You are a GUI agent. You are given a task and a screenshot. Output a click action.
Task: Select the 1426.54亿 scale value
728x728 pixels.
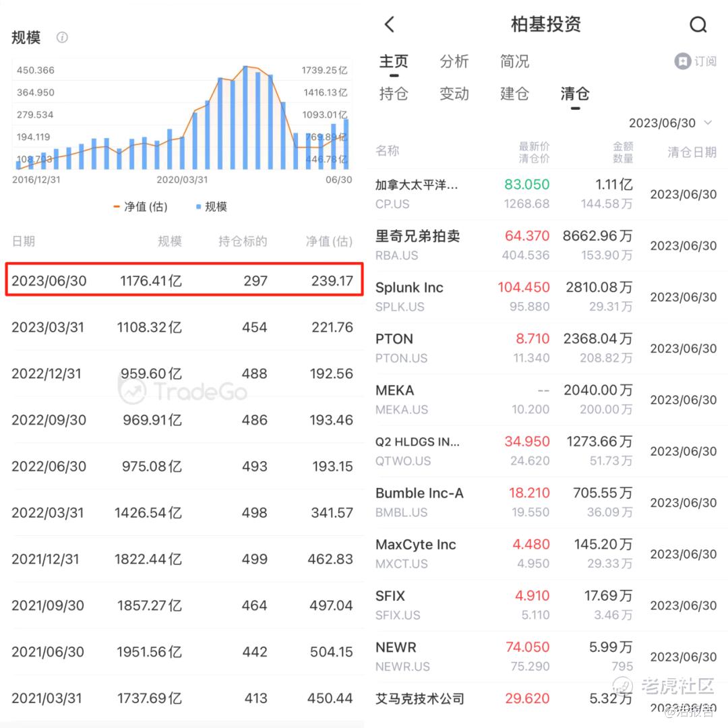point(148,512)
